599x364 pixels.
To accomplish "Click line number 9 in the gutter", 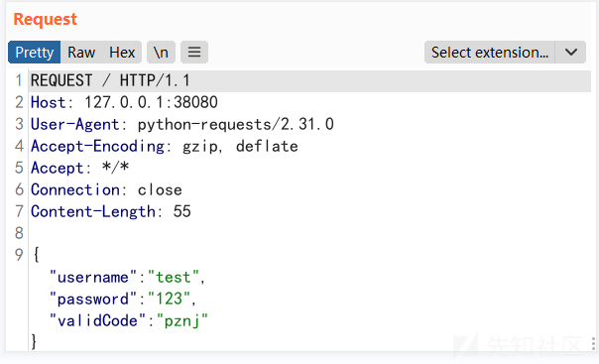I will (19, 255).
